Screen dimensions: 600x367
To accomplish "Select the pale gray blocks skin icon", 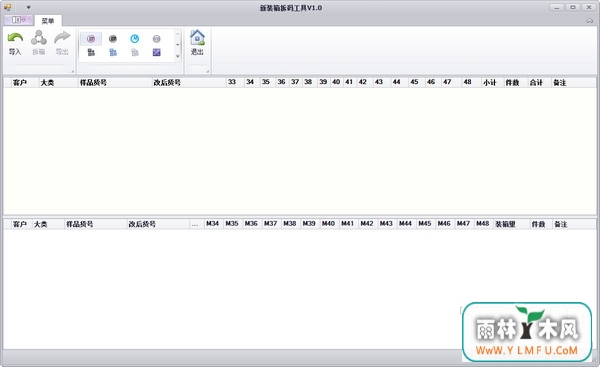I will pos(135,52).
